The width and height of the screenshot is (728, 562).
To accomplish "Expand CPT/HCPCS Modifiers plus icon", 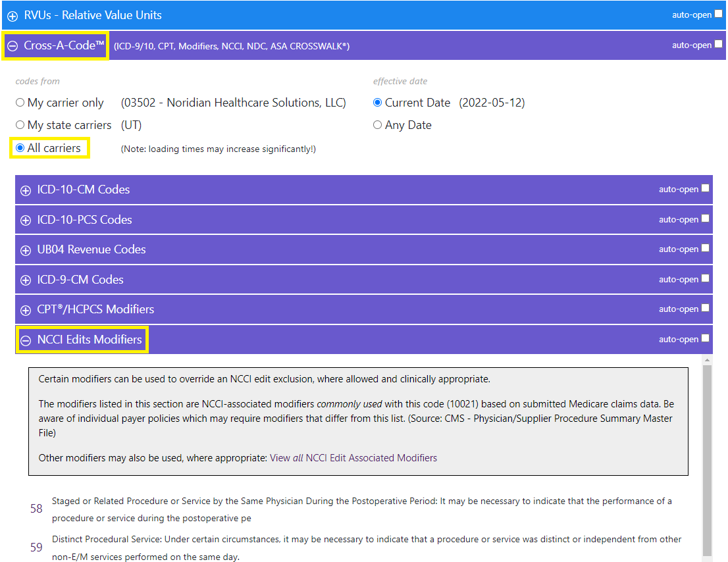I will (x=26, y=310).
